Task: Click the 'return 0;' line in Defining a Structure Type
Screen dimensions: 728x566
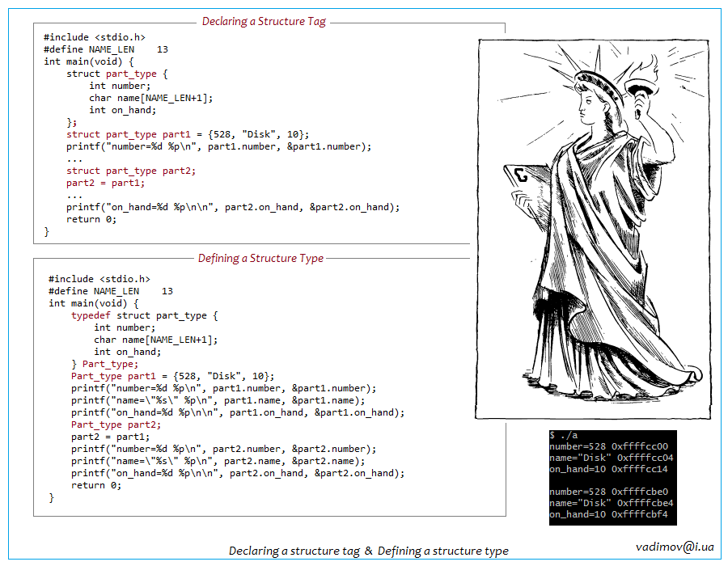Action: [x=96, y=486]
